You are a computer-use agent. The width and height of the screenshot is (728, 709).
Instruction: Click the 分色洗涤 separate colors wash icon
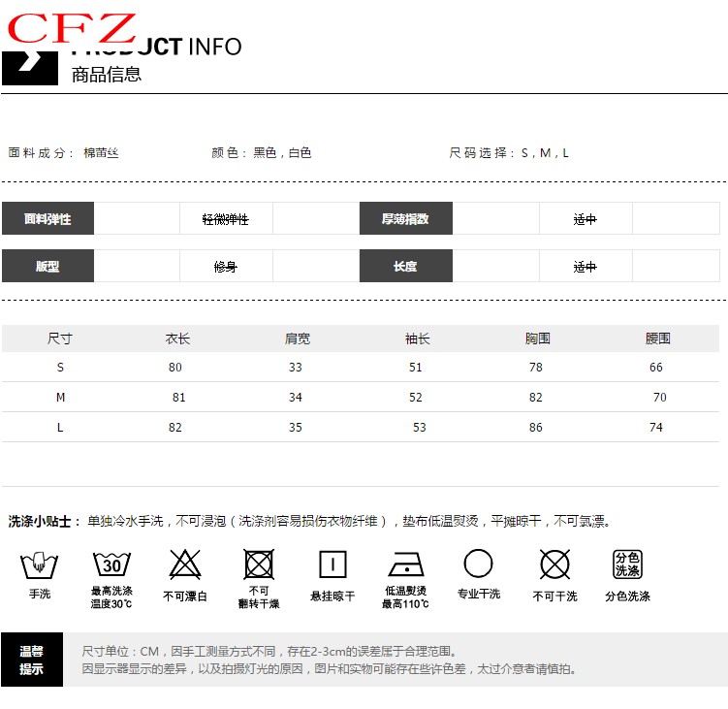coord(627,564)
